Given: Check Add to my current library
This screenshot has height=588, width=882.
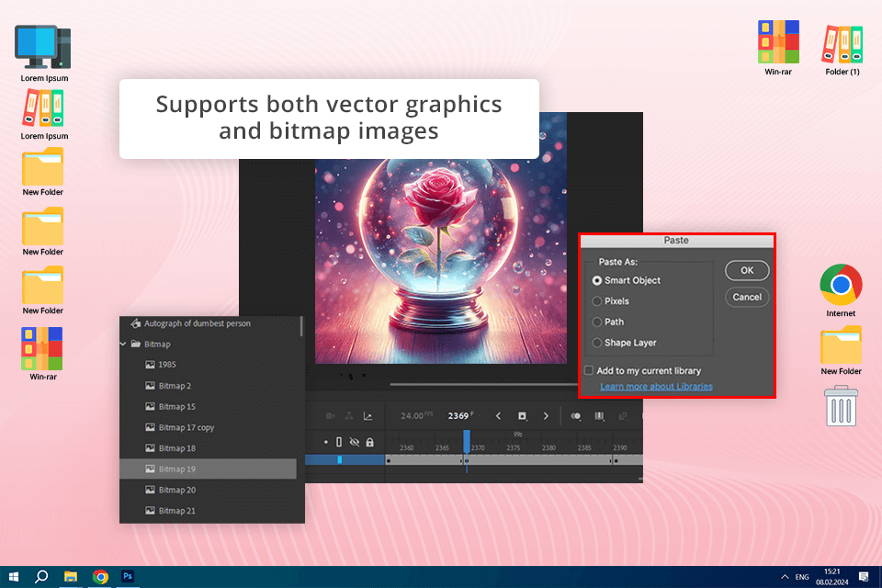Looking at the screenshot, I should pyautogui.click(x=589, y=370).
